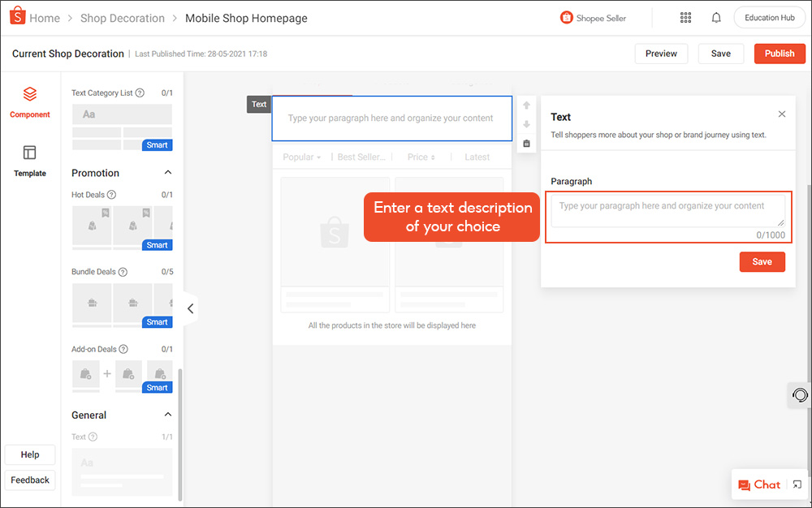Open the Education Hub
The height and width of the screenshot is (508, 812).
[769, 18]
